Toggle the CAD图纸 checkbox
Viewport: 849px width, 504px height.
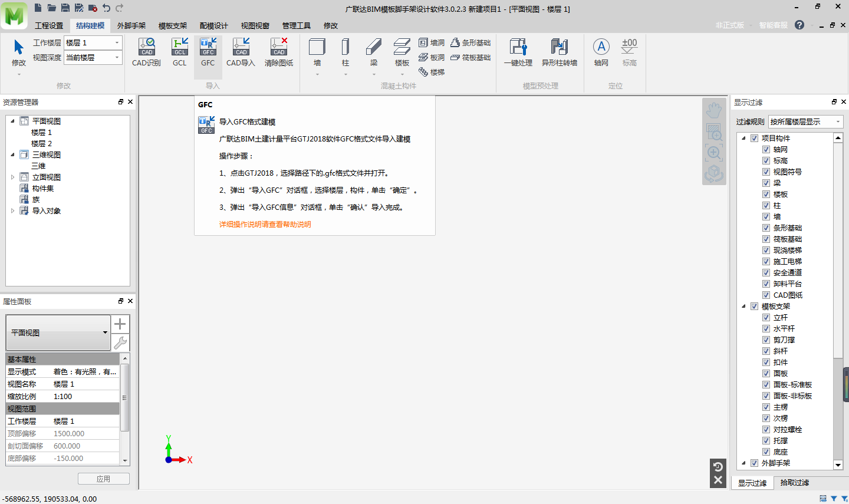(766, 295)
